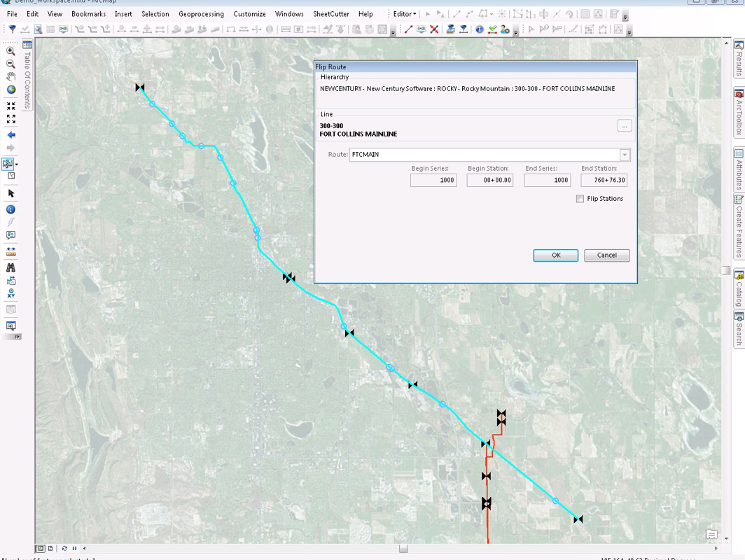Viewport: 745px width, 560px height.
Task: Click the green checkmark validate icon
Action: [x=493, y=29]
